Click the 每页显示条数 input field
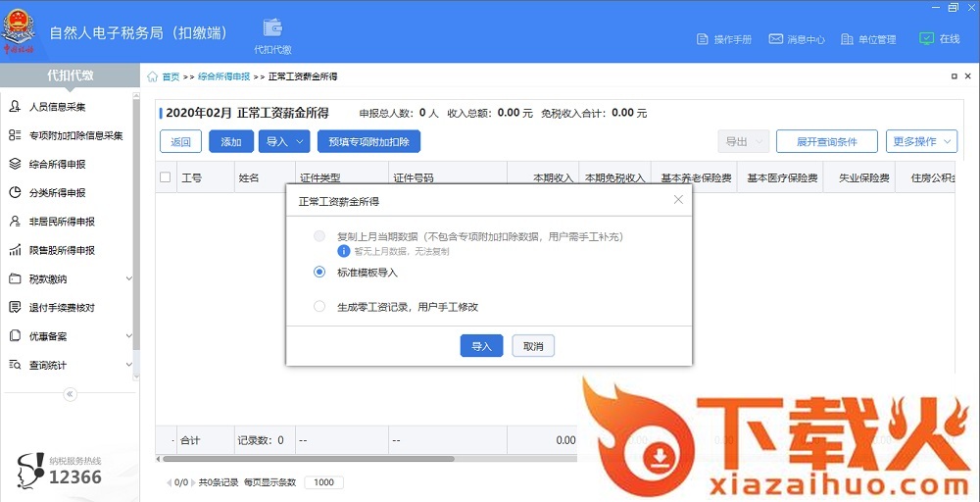The width and height of the screenshot is (980, 502). 323,482
